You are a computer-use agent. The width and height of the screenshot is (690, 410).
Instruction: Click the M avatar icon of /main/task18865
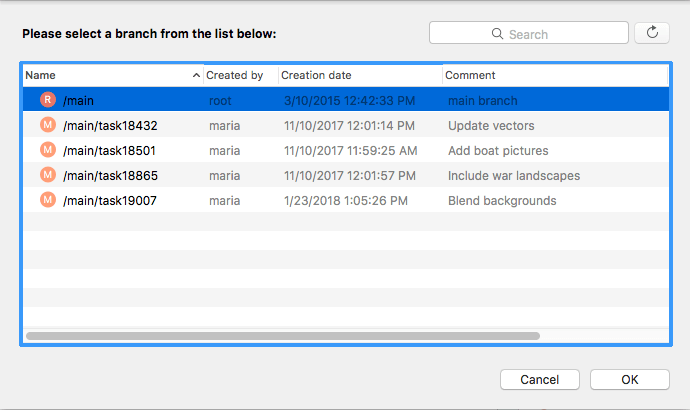pos(48,175)
